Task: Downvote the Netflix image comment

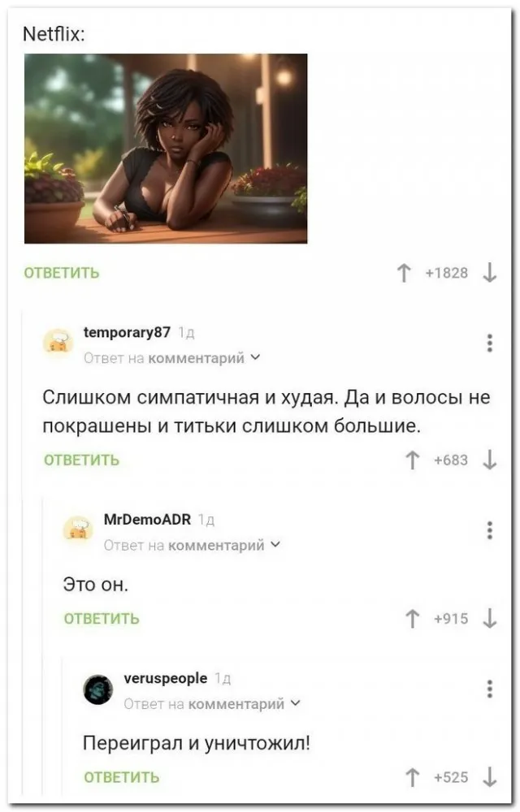Action: (x=489, y=273)
